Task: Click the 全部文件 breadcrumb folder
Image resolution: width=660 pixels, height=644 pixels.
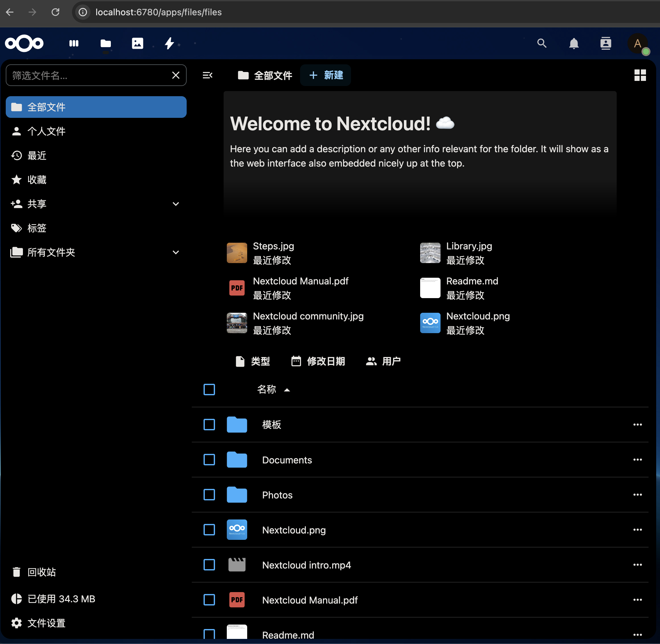Action: pos(265,75)
